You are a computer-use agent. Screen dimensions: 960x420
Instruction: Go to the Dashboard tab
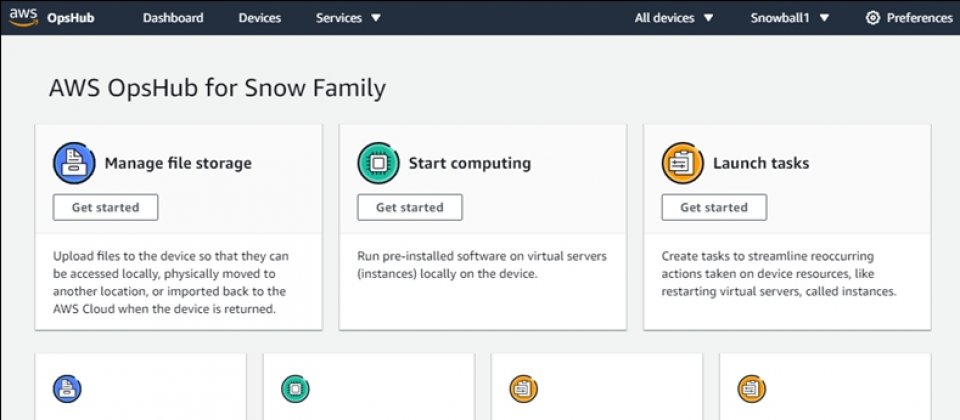173,18
